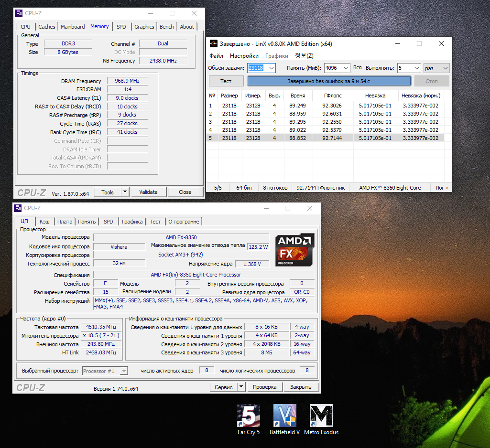Viewport: 490px width, 448px height.
Task: Click 2438.0 MHz NB Frequency value
Action: click(163, 61)
